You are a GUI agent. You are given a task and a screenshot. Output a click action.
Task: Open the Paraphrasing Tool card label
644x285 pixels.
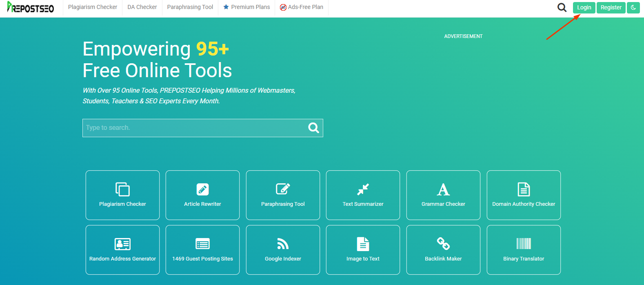tap(283, 204)
